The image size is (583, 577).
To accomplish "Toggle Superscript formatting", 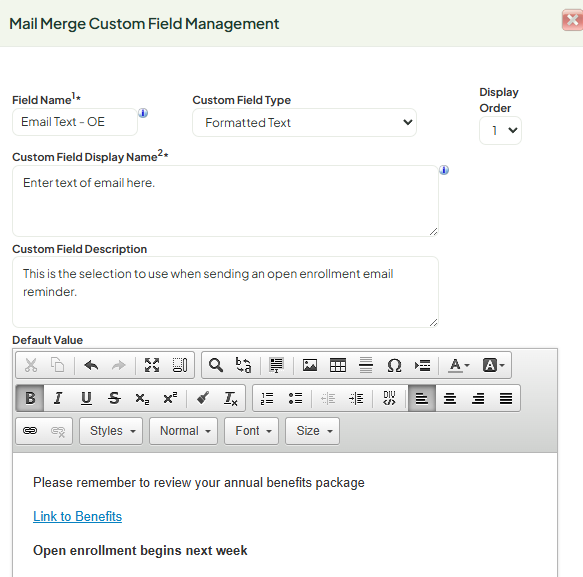I will [170, 398].
